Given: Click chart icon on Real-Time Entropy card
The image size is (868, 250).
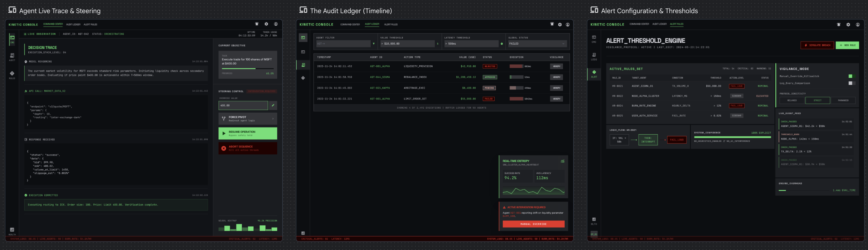Looking at the screenshot, I should point(562,161).
